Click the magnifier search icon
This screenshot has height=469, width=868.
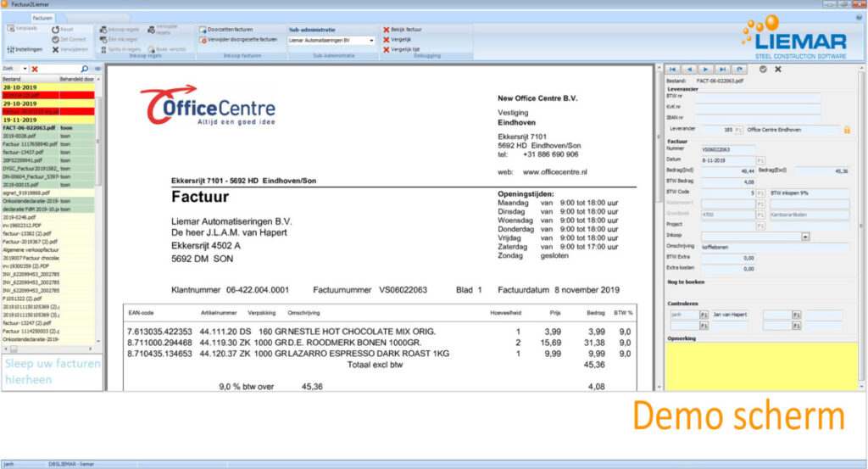(85, 69)
